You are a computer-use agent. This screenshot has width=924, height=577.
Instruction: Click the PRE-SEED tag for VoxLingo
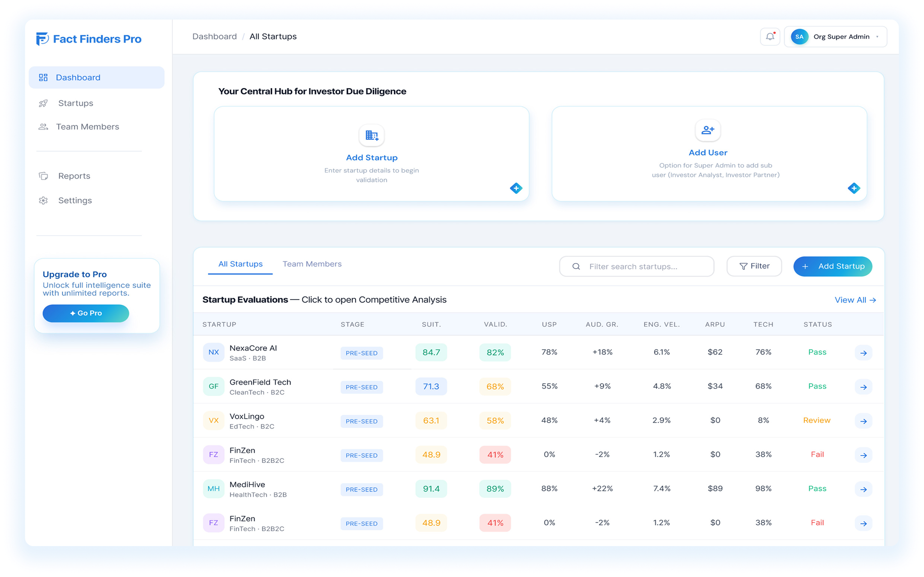tap(362, 421)
